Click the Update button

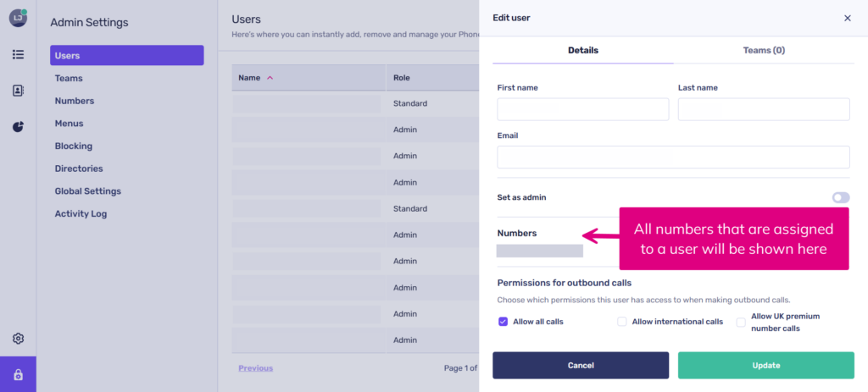[765, 365]
